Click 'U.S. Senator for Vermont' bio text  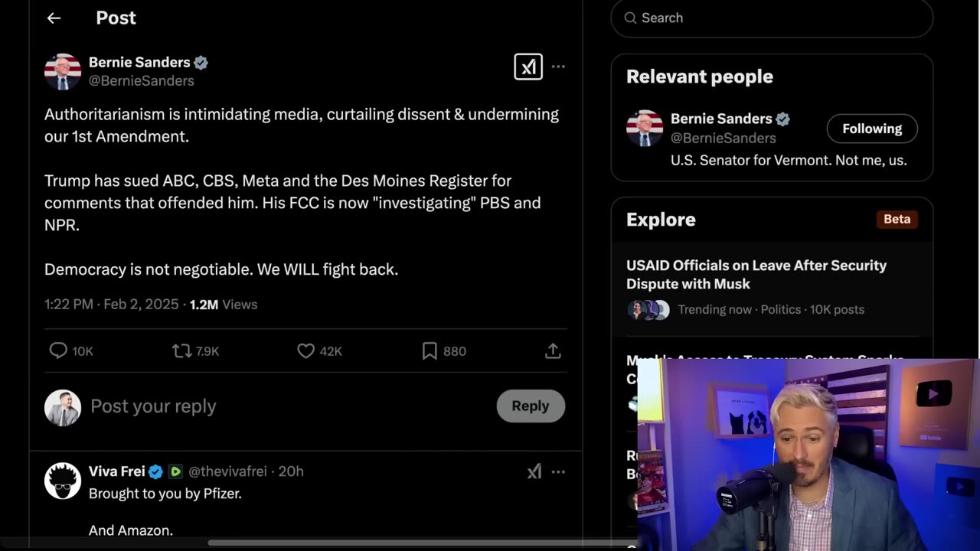[789, 160]
